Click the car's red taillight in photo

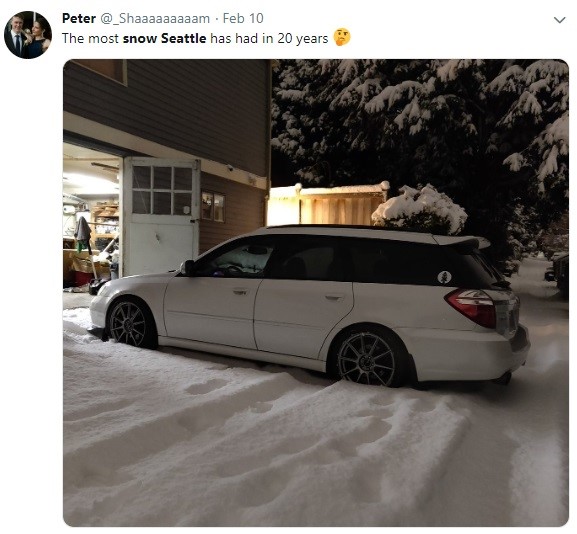pyautogui.click(x=472, y=307)
